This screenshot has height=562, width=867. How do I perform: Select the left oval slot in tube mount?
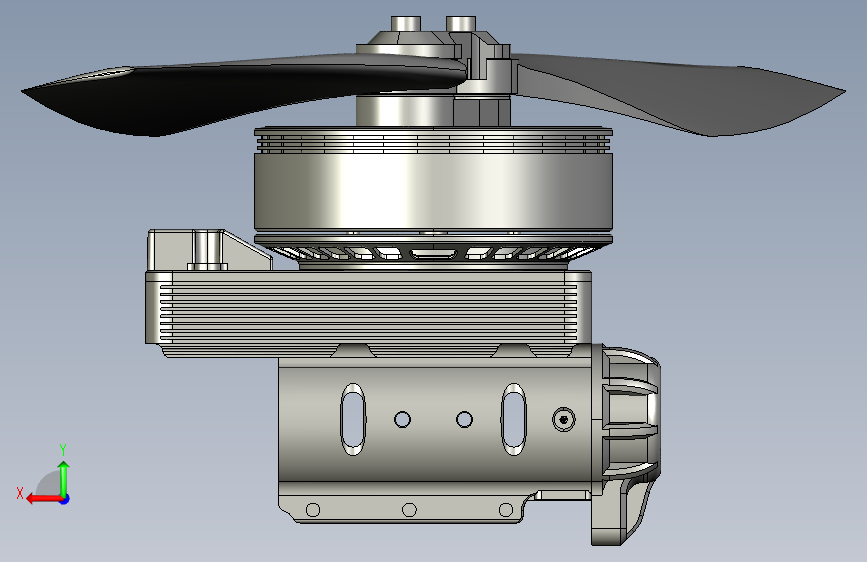click(x=353, y=419)
